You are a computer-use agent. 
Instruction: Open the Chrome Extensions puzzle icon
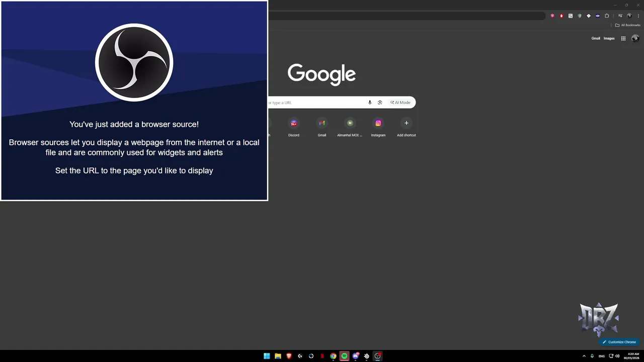point(607,16)
